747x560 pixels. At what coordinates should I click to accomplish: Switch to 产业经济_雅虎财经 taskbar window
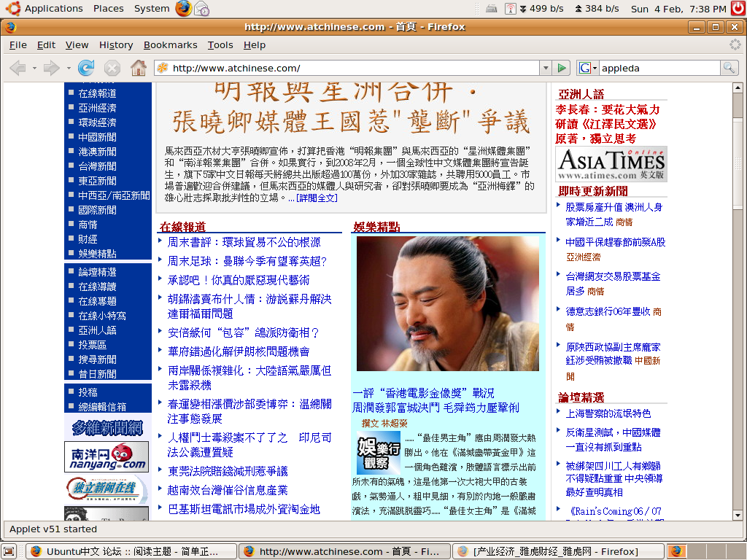pyautogui.click(x=558, y=551)
